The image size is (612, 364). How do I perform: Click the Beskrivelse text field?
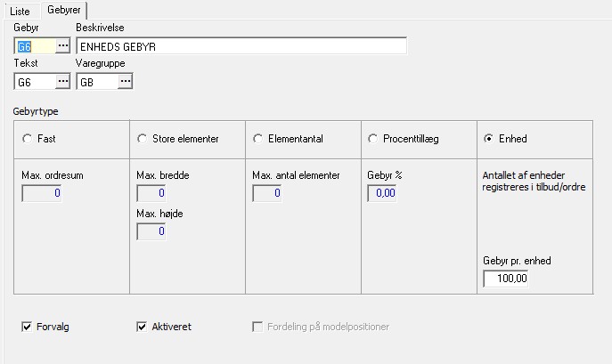(241, 45)
